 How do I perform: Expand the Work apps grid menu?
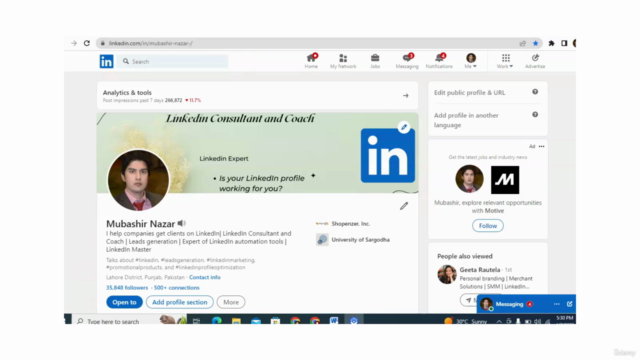pos(505,61)
